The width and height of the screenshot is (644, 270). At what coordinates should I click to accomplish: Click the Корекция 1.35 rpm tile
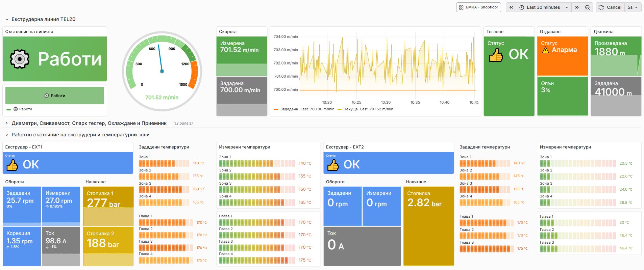(22, 246)
